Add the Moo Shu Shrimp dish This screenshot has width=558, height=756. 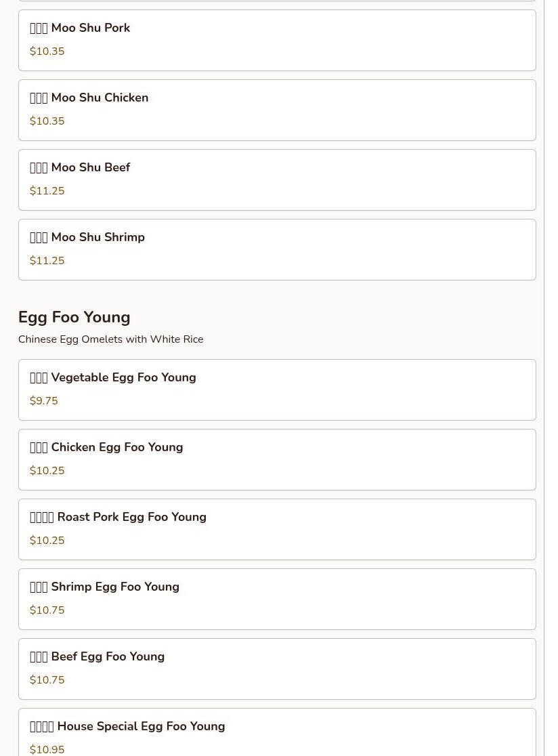277,249
